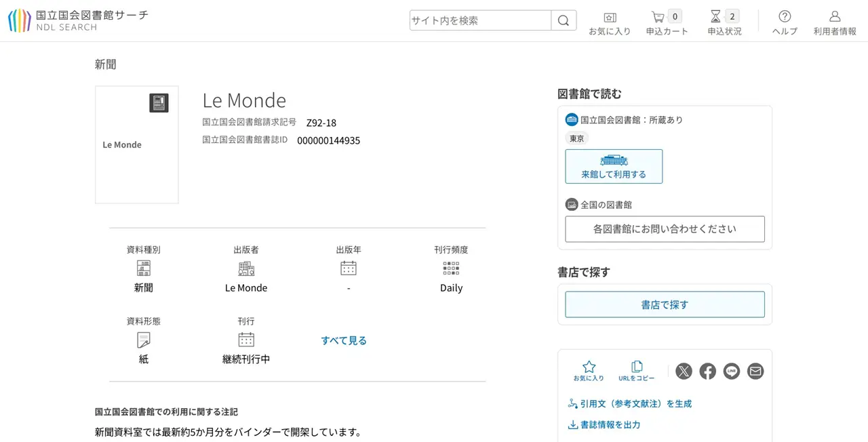
Task: Add to favorites with star icon
Action: pyautogui.click(x=589, y=371)
